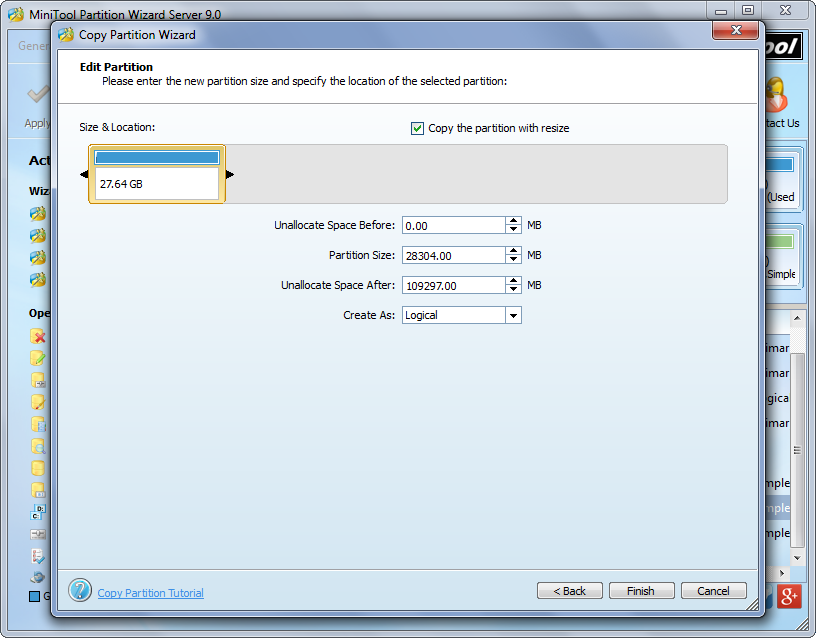
Task: Click the second wizard icon in main sidebar
Action: 37,236
